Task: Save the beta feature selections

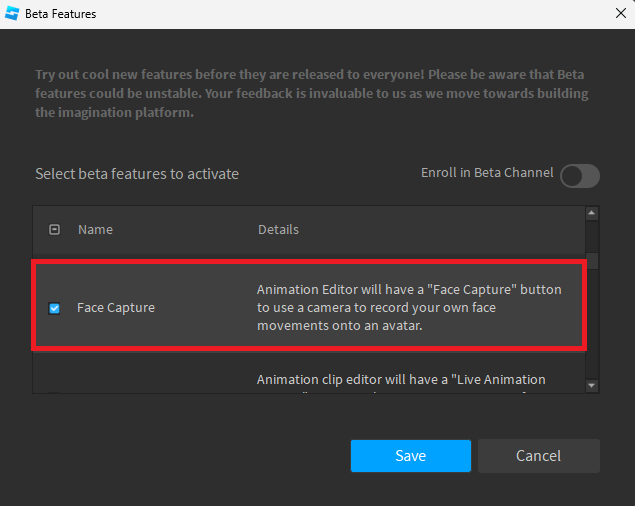Action: (410, 455)
